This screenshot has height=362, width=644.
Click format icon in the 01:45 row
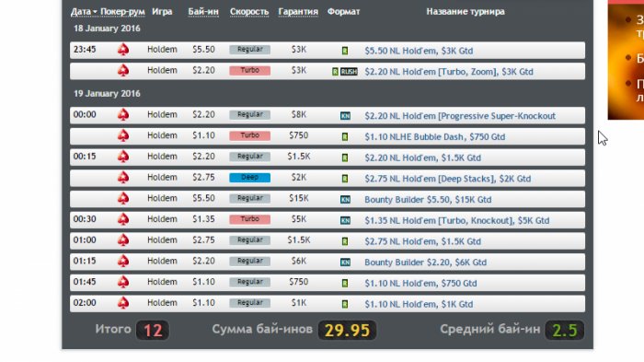coord(345,284)
